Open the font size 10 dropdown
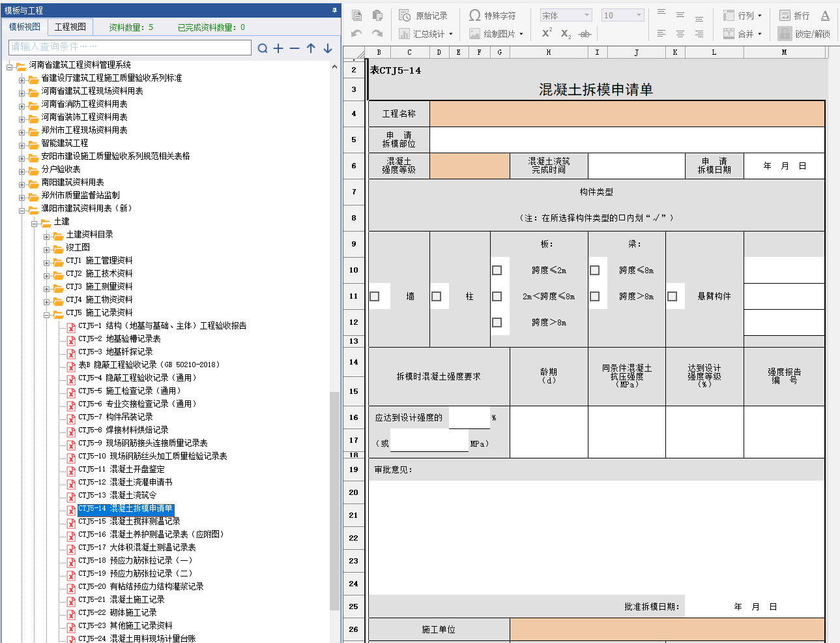The height and width of the screenshot is (643, 840). (x=622, y=16)
